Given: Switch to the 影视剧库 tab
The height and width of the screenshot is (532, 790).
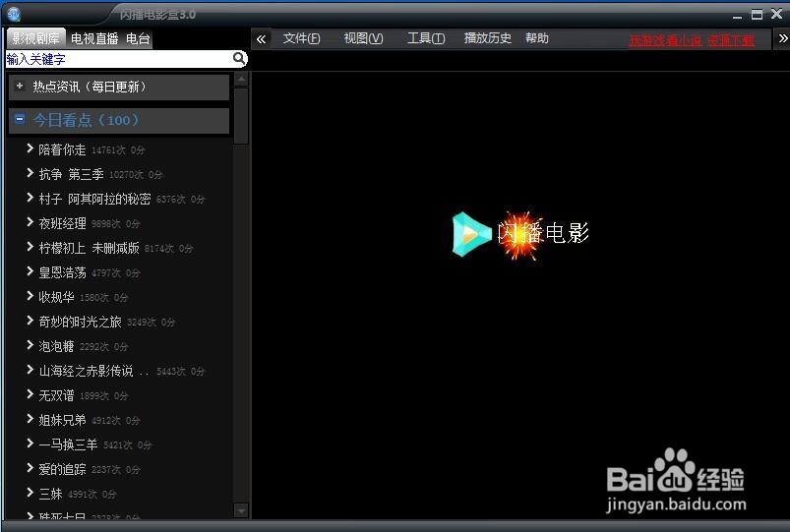Looking at the screenshot, I should click(x=35, y=38).
